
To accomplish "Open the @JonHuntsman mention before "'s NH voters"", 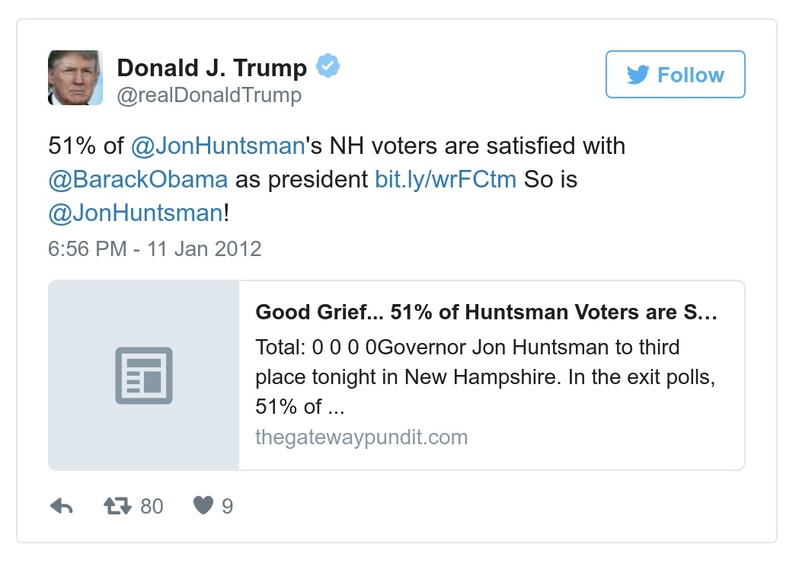I will click(217, 145).
